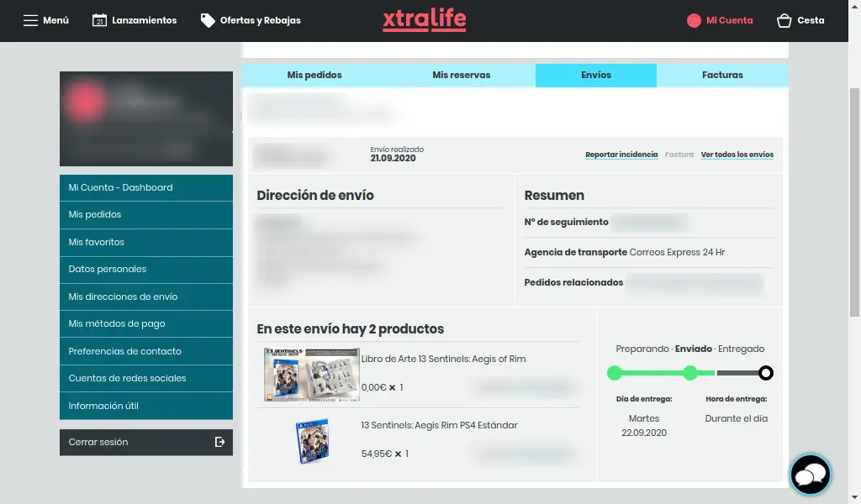861x504 pixels.
Task: Click the red Mi Cuenta avatar icon
Action: click(694, 20)
